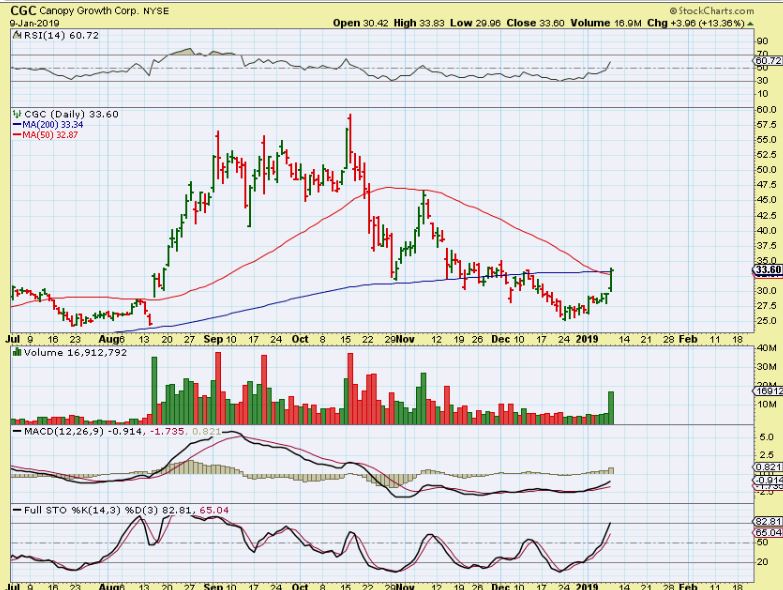Click the 60.72 RSI value tag on right axis
The height and width of the screenshot is (590, 783).
[x=768, y=60]
